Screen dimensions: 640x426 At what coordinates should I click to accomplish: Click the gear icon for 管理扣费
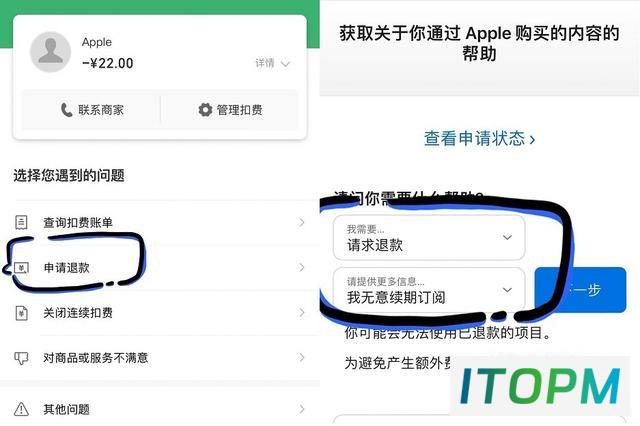click(205, 110)
